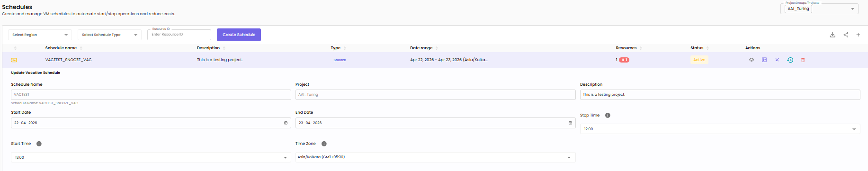Click the Active status badge
868x171 pixels.
(699, 60)
